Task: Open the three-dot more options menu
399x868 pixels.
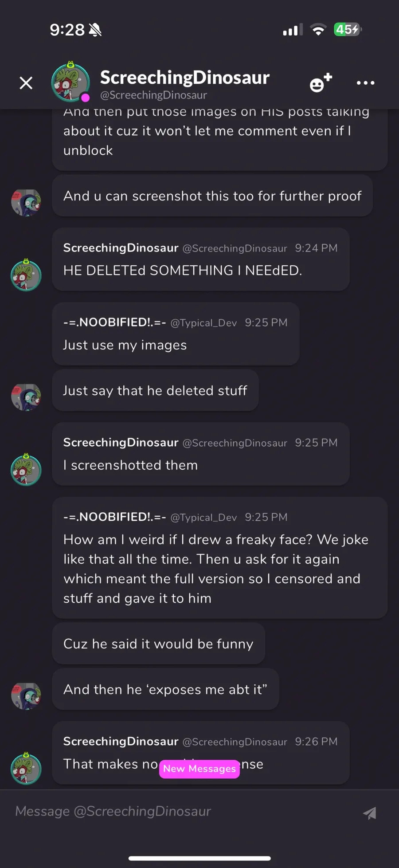Action: click(365, 83)
